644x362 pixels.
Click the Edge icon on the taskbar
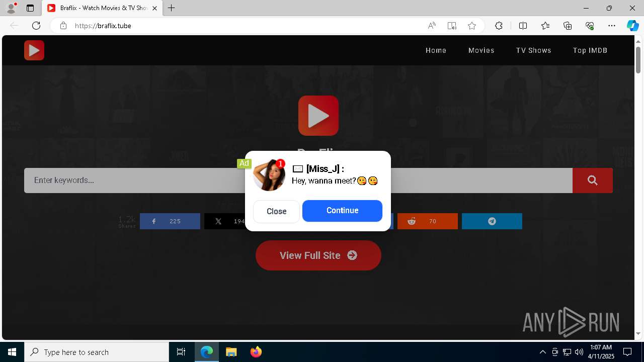click(207, 352)
